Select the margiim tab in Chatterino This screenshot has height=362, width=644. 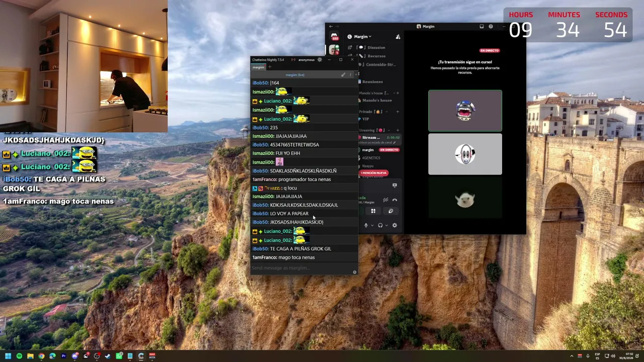tap(258, 67)
